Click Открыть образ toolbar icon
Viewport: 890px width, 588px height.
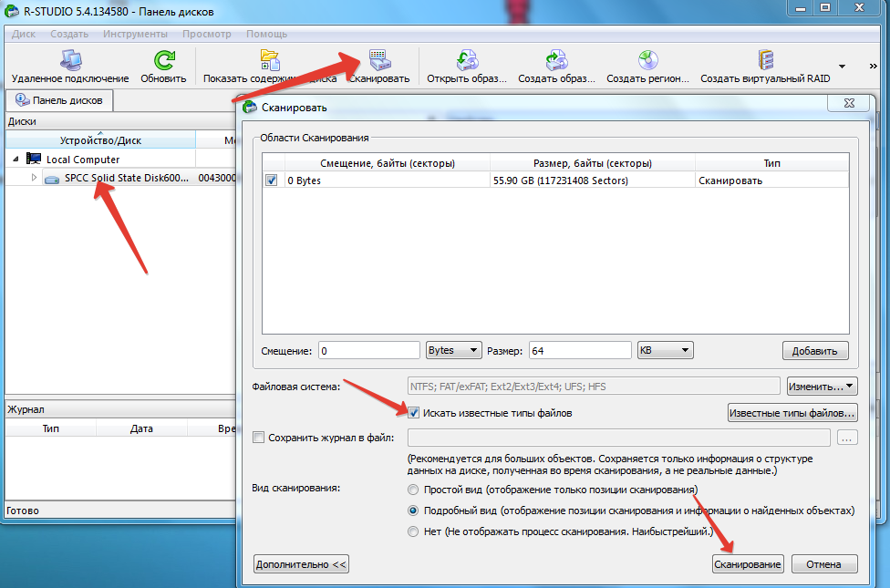(x=467, y=60)
